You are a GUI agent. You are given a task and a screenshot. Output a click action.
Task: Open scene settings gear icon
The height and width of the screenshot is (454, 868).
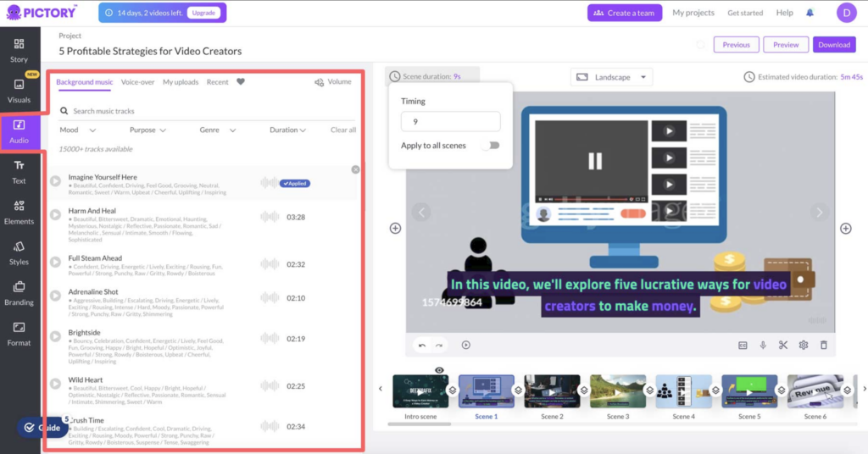(x=804, y=345)
